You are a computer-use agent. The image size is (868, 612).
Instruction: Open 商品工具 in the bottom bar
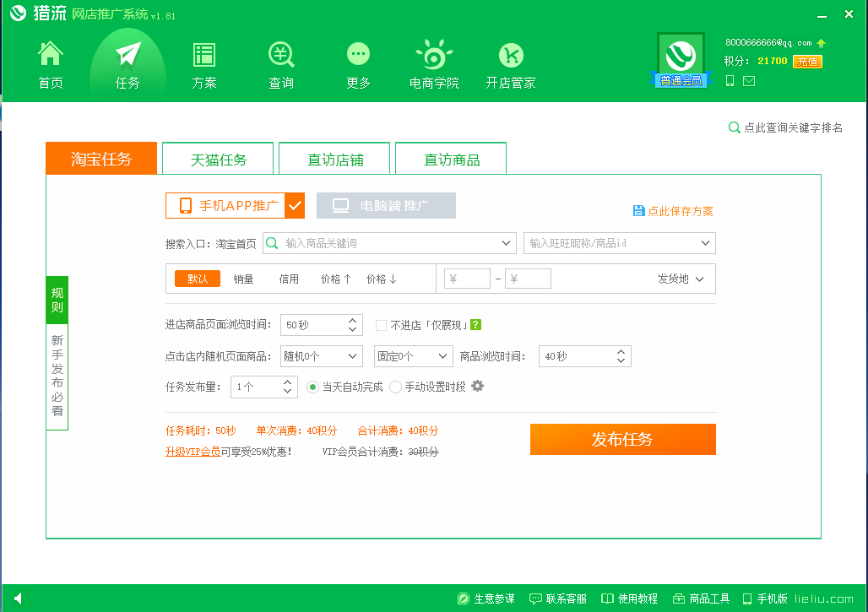(701, 598)
